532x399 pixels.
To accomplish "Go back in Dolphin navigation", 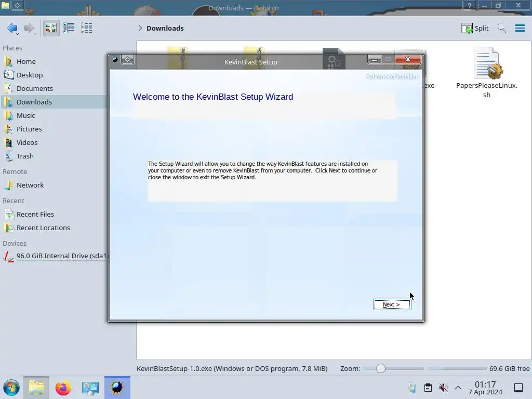I will [x=12, y=28].
